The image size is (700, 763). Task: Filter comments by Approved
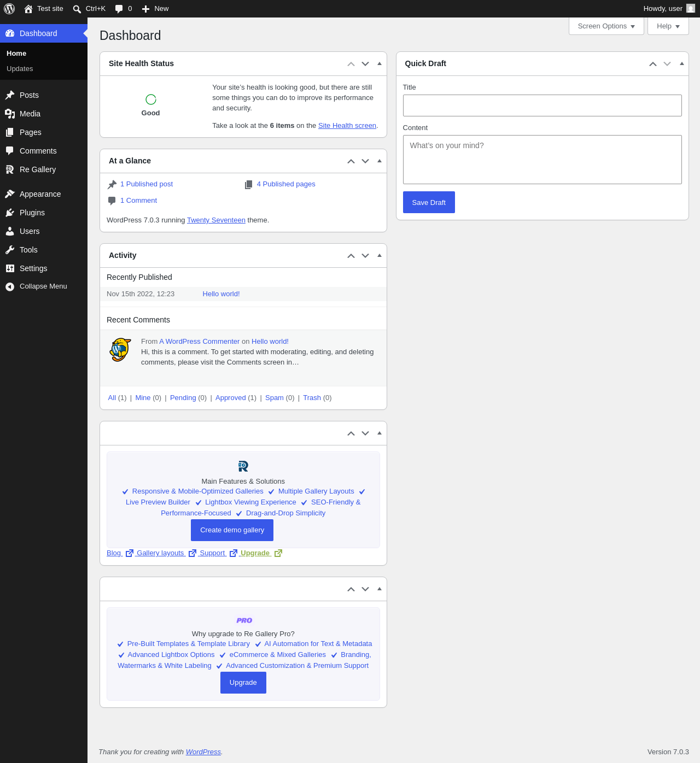coord(231,398)
